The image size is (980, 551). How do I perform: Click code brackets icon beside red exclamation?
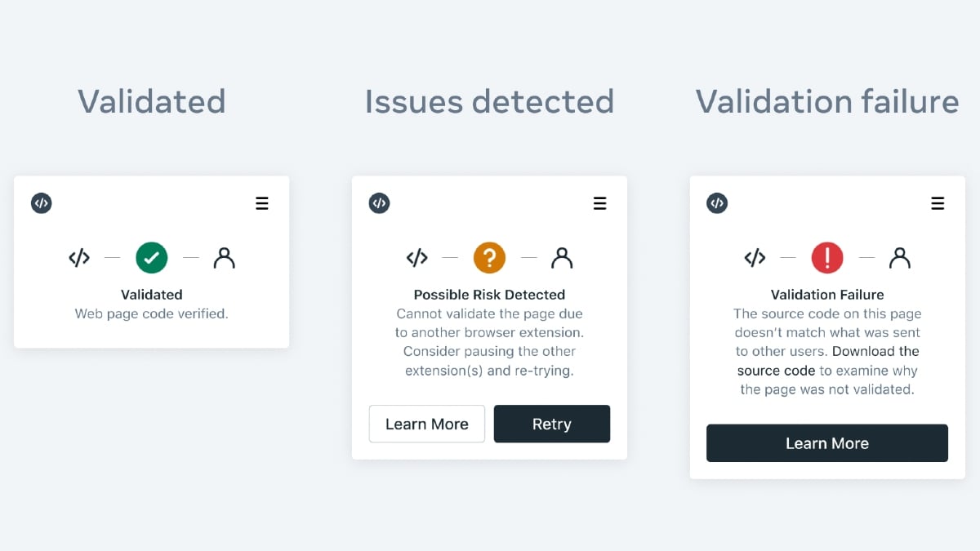click(755, 258)
